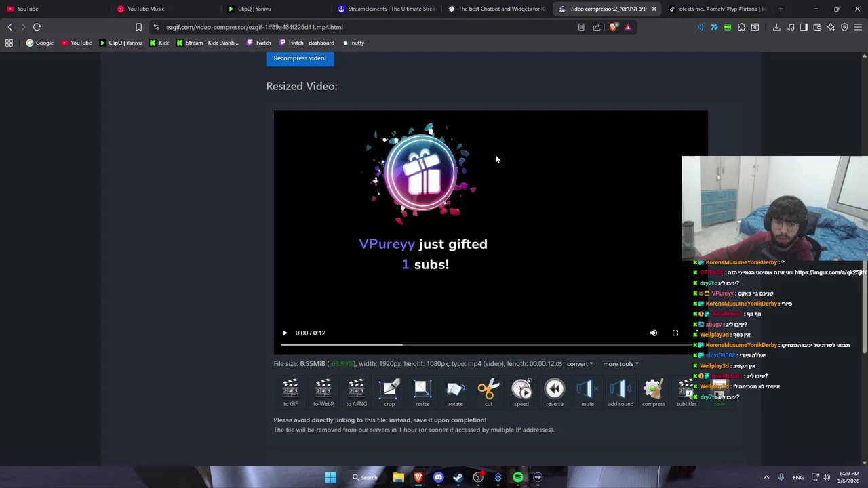Open the resize video tool
The image size is (868, 488).
422,393
